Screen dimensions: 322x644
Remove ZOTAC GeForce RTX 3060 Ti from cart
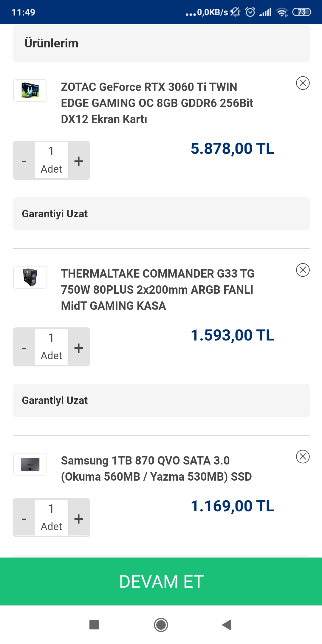click(303, 83)
